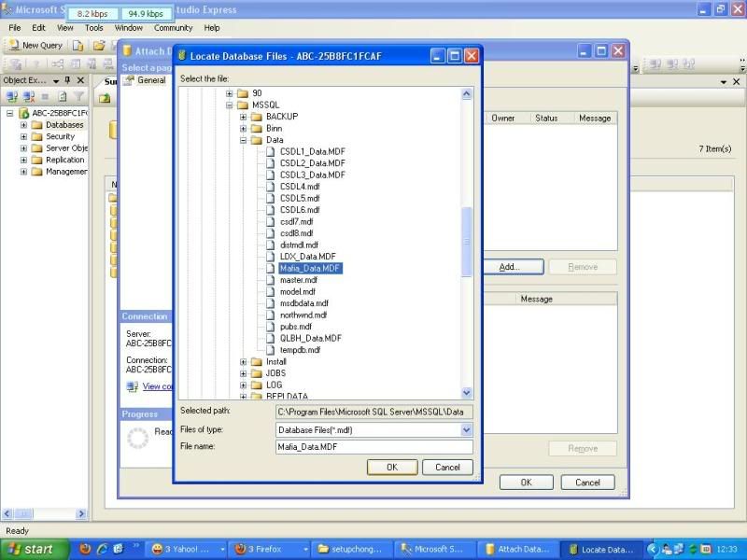Select CSDL6.mdf file
Image resolution: width=747 pixels, height=560 pixels.
(300, 210)
